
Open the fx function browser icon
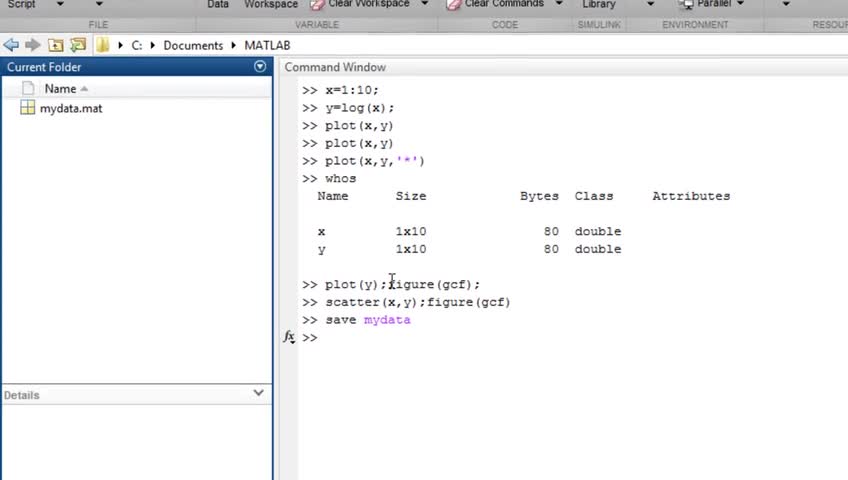(x=289, y=337)
